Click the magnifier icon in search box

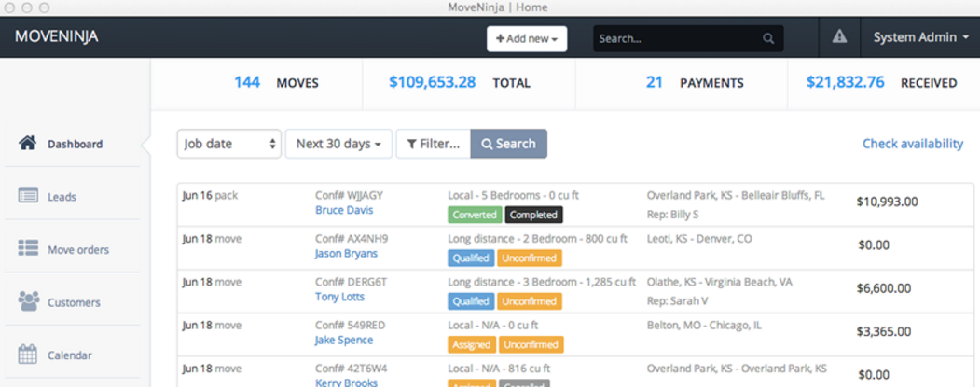point(768,39)
